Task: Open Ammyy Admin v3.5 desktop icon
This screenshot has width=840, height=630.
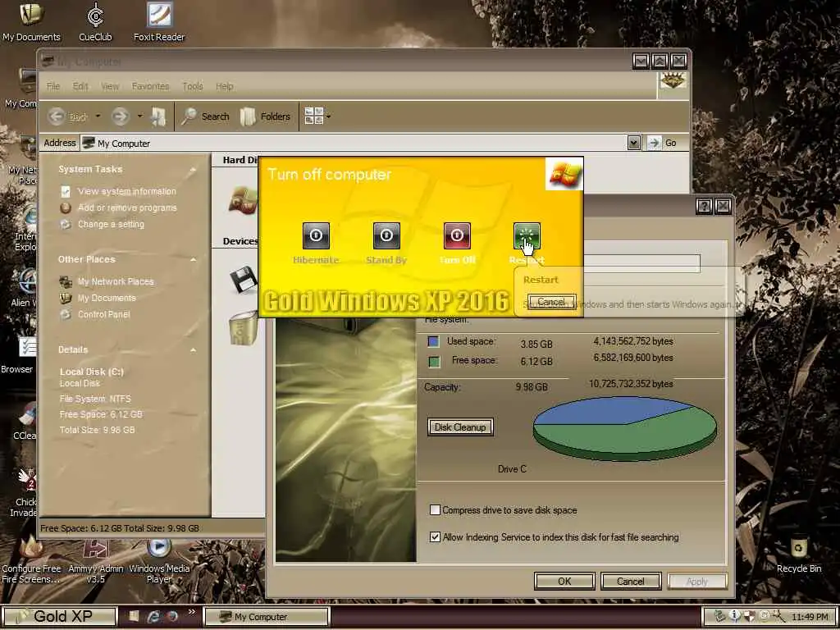Action: (x=97, y=561)
